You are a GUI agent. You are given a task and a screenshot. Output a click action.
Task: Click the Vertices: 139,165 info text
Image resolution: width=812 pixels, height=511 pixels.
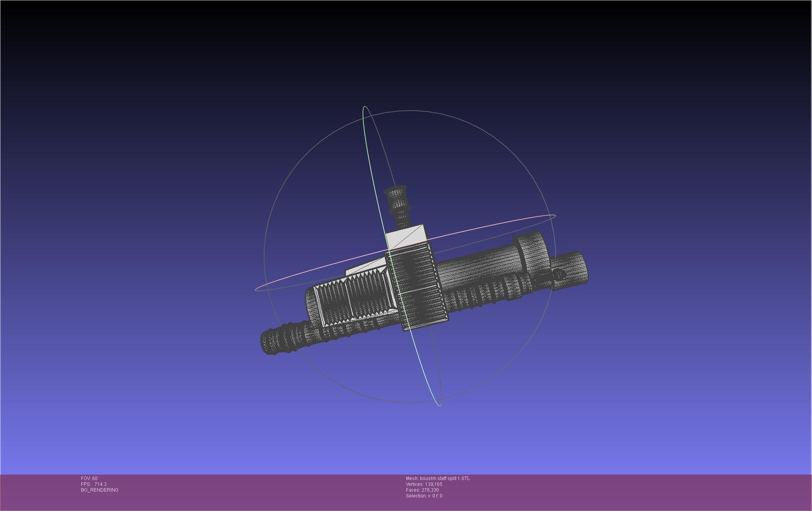tap(424, 484)
